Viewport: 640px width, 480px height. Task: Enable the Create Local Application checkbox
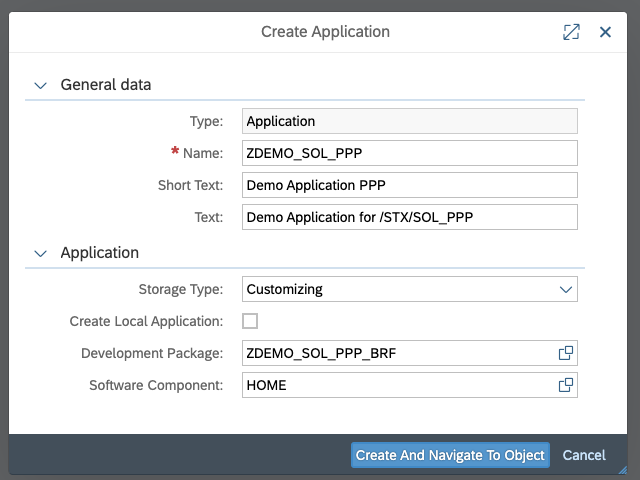250,321
